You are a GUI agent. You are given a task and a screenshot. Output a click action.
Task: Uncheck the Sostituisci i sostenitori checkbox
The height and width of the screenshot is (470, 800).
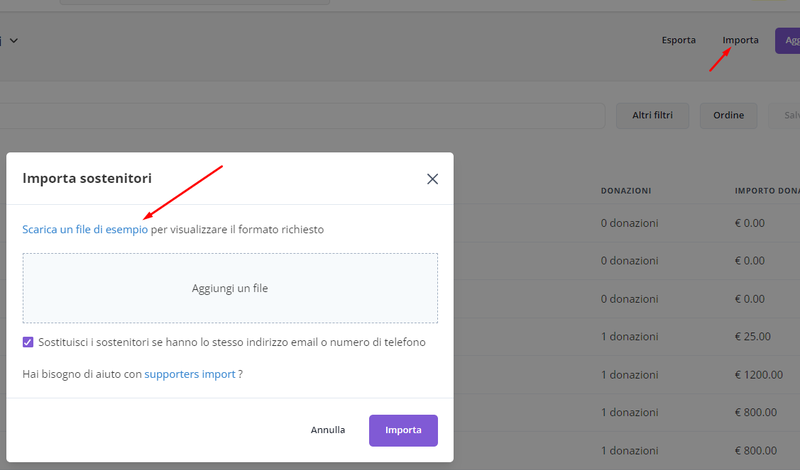[28, 342]
